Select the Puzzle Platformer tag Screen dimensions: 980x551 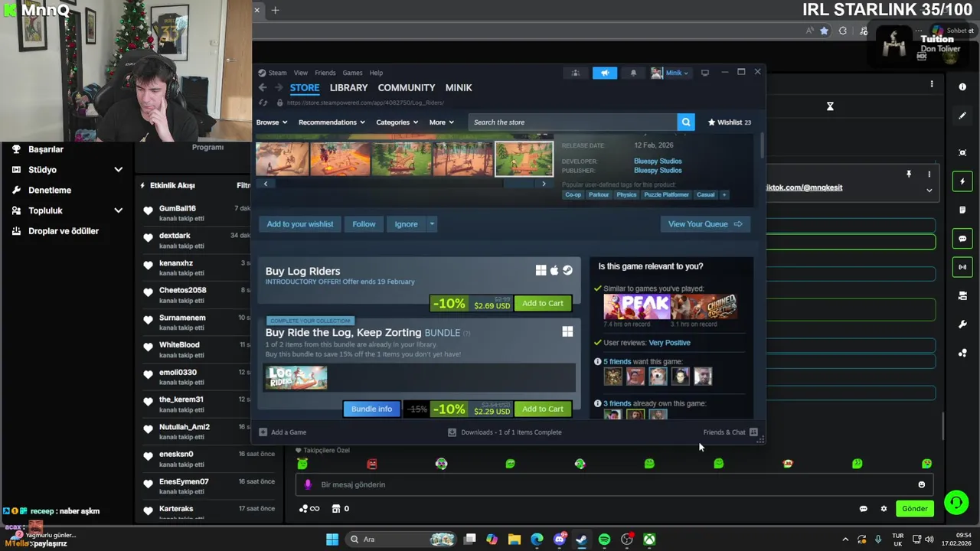click(666, 194)
